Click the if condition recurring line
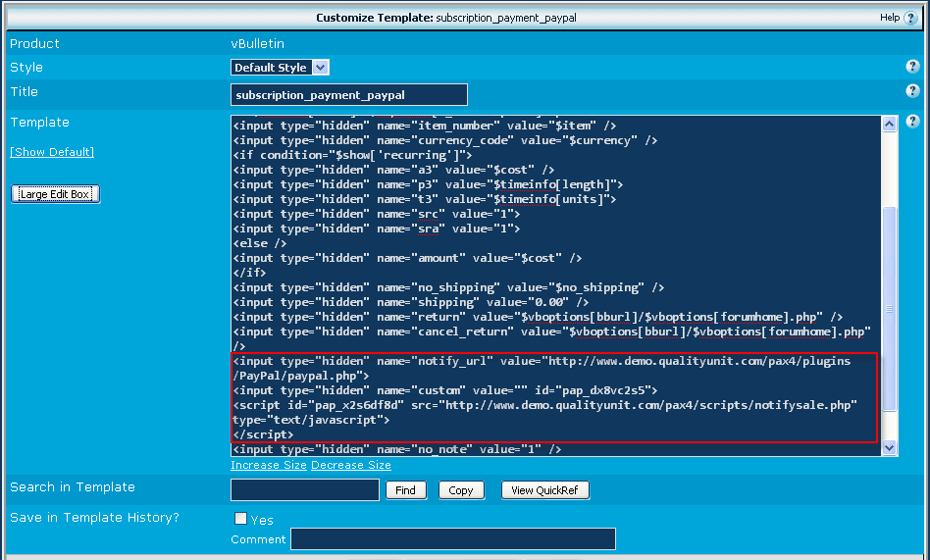Image resolution: width=930 pixels, height=560 pixels. pyautogui.click(x=352, y=155)
